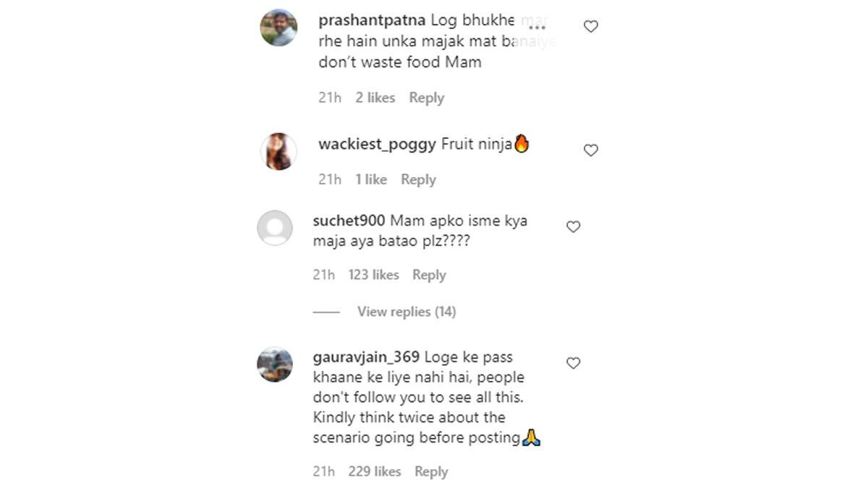Like suchet900's comment heart icon
The image size is (868, 488).
pyautogui.click(x=573, y=226)
